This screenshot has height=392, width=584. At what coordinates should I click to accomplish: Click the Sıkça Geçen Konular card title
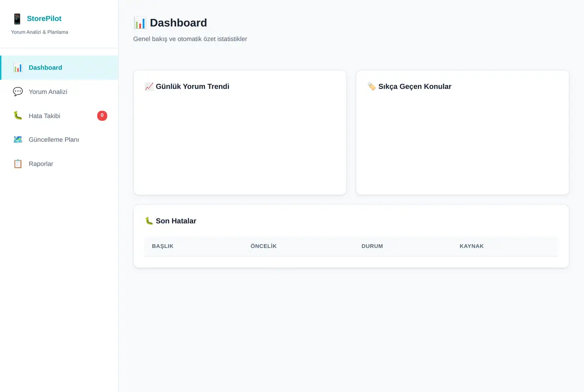tap(415, 87)
